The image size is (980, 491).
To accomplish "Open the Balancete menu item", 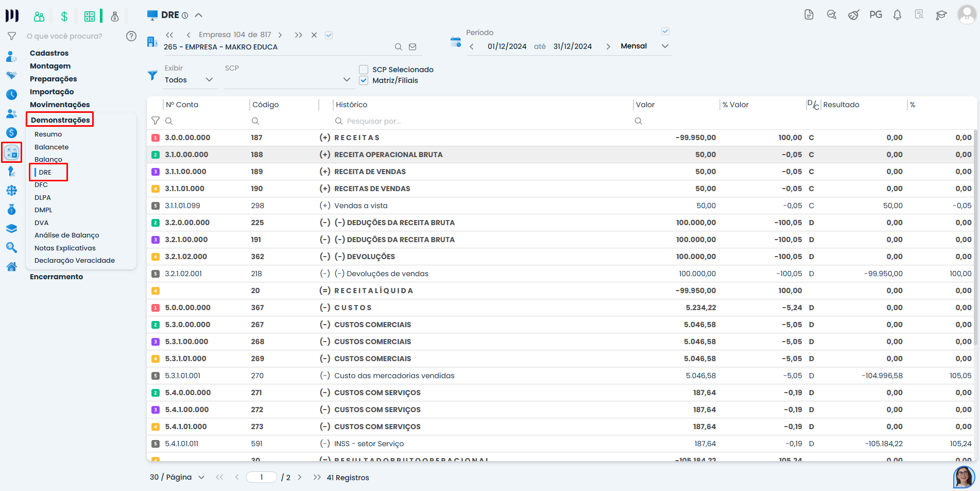I will click(51, 147).
